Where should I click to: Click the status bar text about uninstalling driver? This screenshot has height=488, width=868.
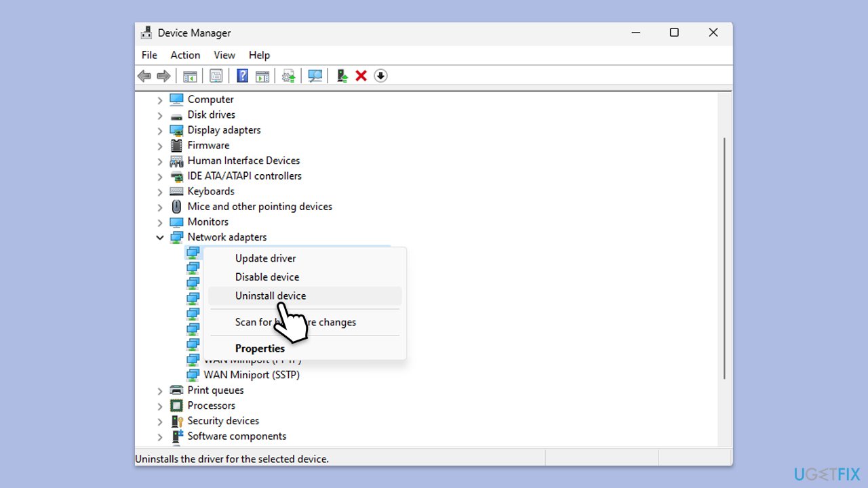click(232, 459)
